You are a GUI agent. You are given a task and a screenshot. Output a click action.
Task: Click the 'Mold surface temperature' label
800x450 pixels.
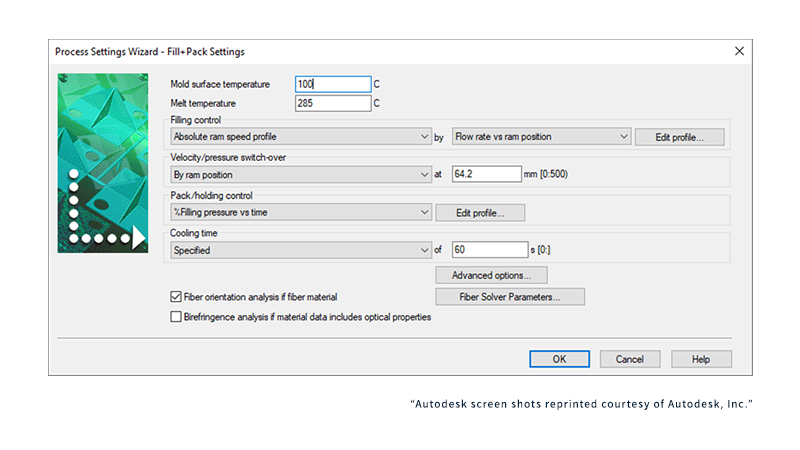click(x=220, y=84)
